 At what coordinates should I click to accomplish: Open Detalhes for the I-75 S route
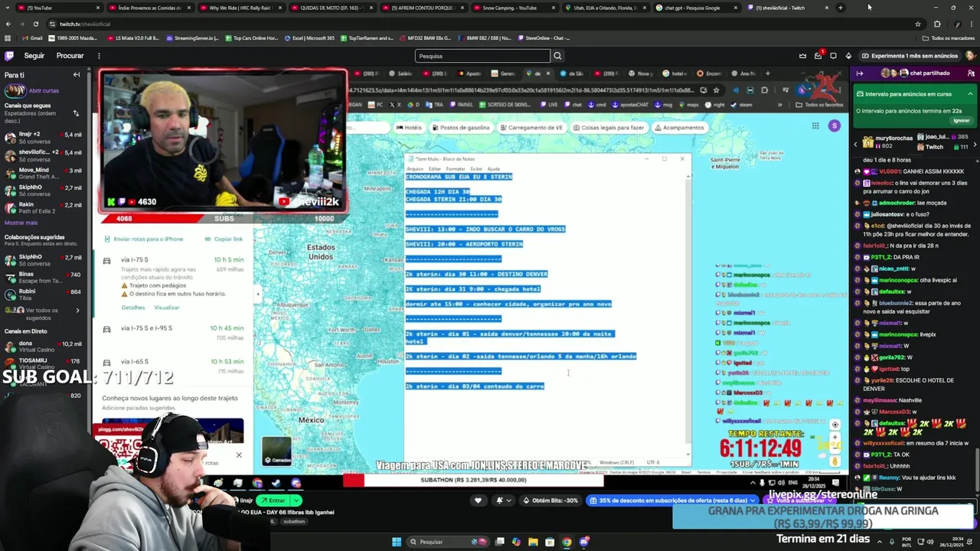[x=133, y=308]
